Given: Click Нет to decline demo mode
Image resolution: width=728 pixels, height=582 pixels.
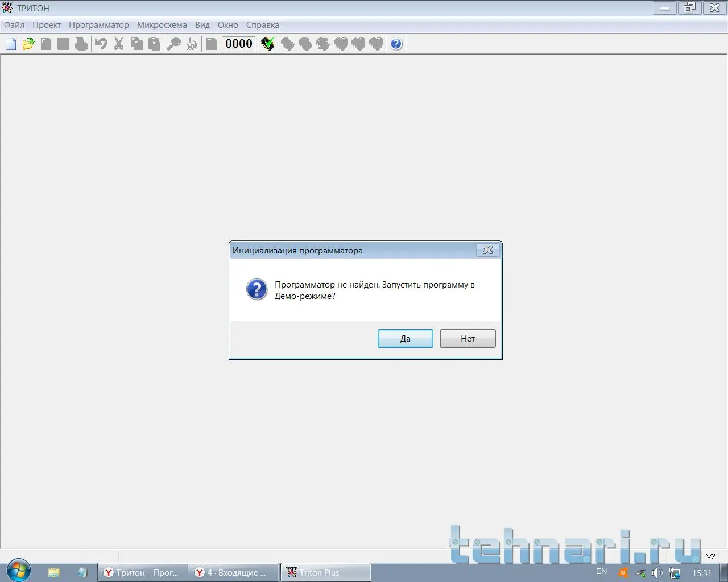Looking at the screenshot, I should coord(468,339).
